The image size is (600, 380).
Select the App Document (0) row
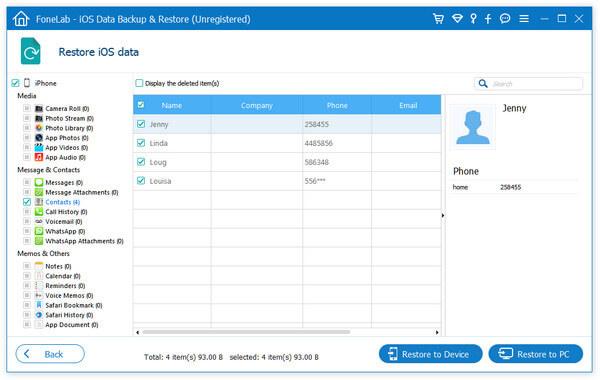(x=72, y=325)
